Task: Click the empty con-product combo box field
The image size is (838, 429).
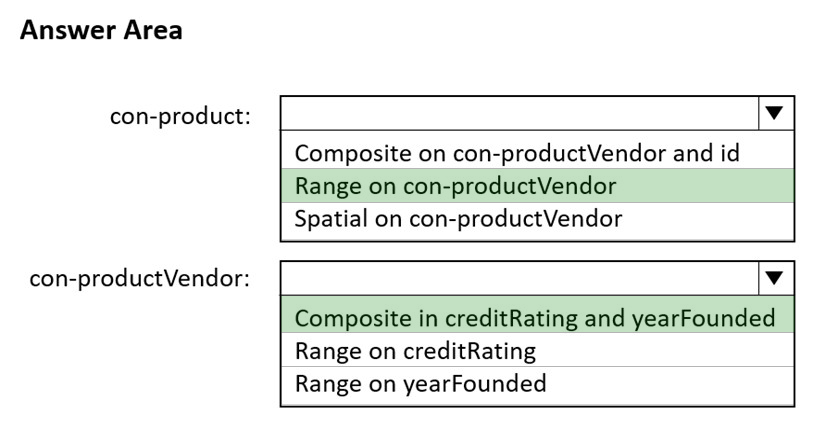Action: [x=519, y=113]
